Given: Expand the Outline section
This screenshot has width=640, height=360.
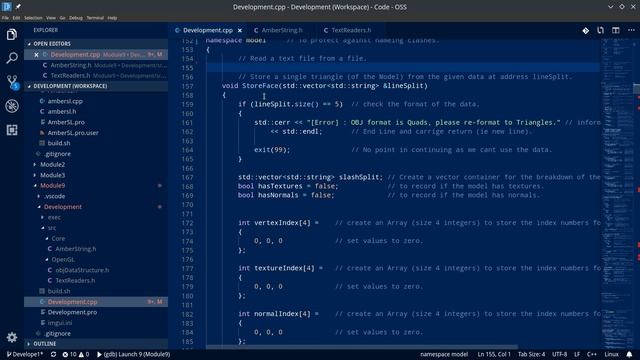Looking at the screenshot, I should [96, 344].
